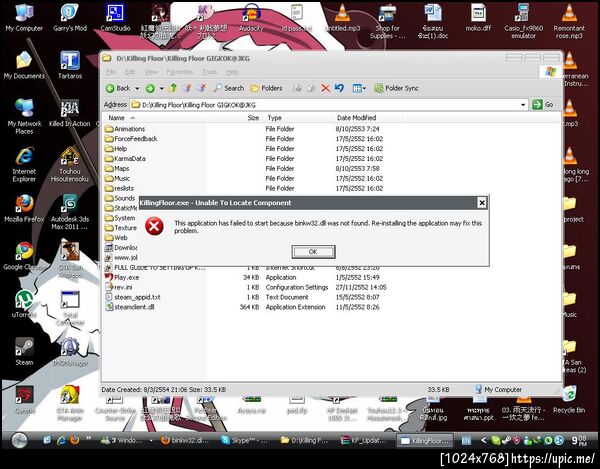The image size is (600, 469).
Task: Launch Google Chrome from the desktop
Action: click(24, 256)
